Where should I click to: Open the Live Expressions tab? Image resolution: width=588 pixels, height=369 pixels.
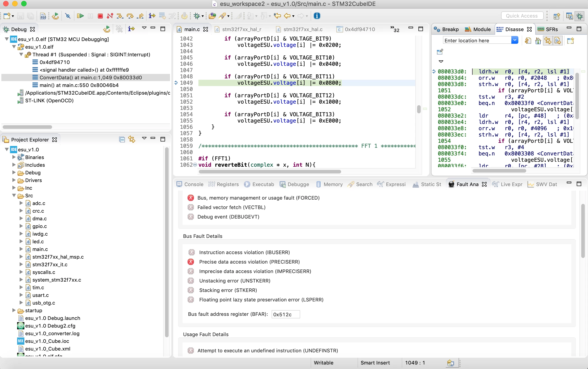point(507,184)
